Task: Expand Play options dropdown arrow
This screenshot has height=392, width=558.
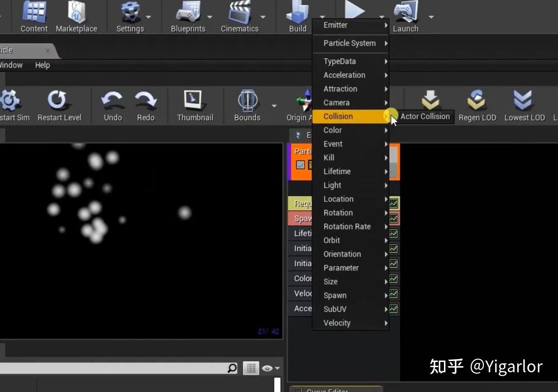Action: tap(382, 16)
